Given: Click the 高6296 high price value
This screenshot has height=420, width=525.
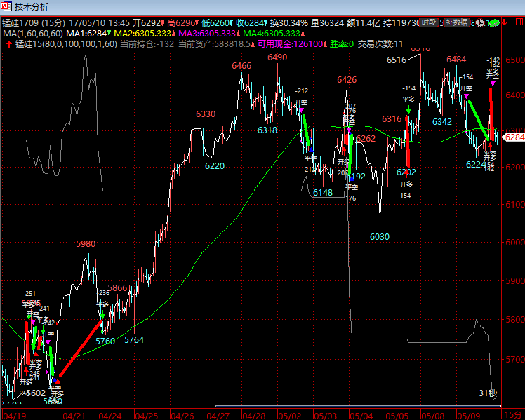Looking at the screenshot, I should click(182, 23).
